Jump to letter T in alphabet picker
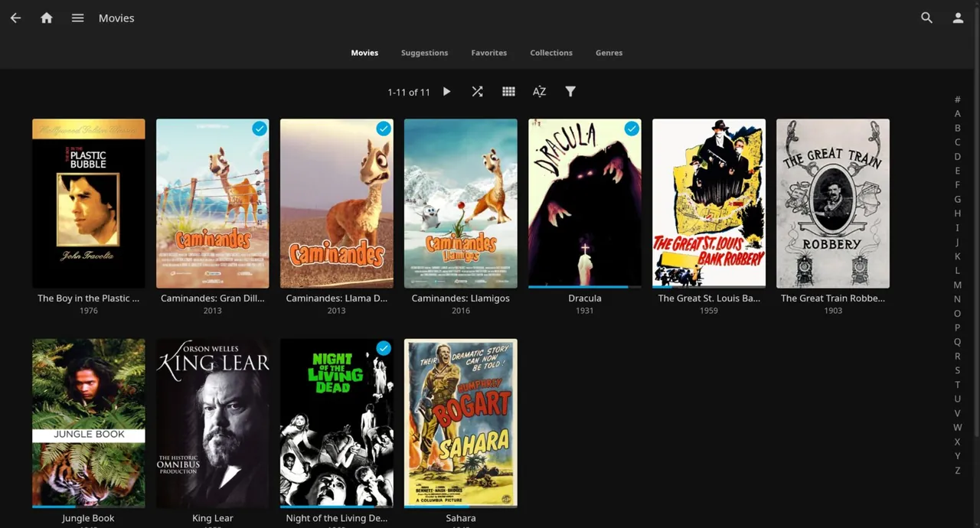This screenshot has width=980, height=528. pyautogui.click(x=957, y=385)
